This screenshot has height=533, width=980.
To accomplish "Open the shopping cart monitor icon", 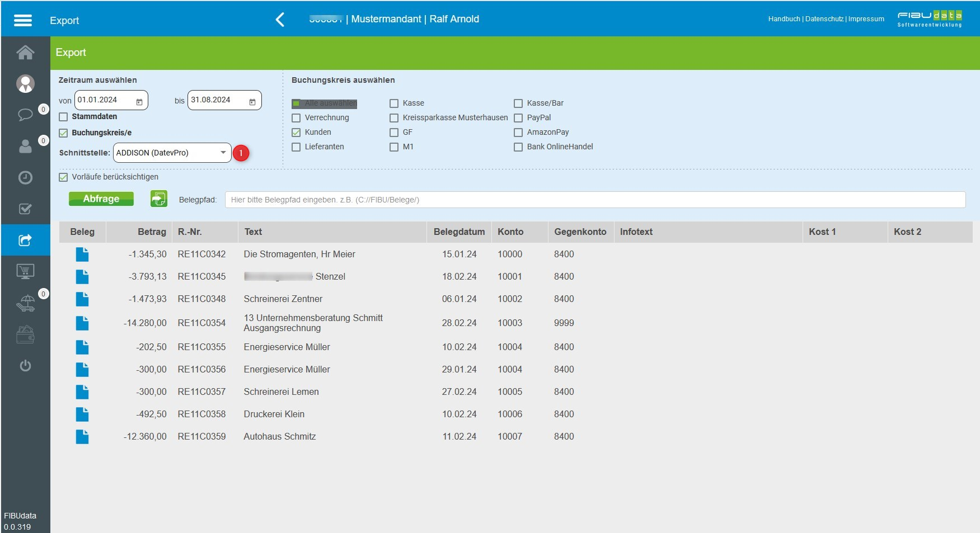I will [x=25, y=272].
